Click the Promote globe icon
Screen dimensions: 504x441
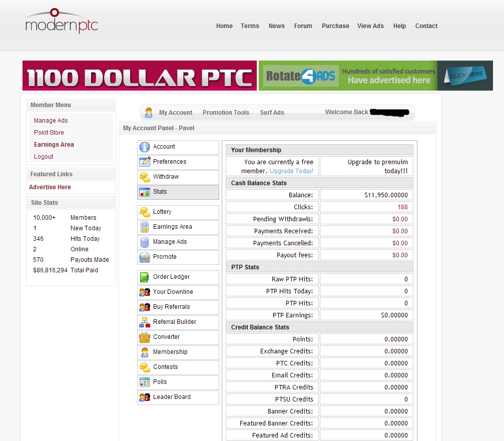tap(145, 257)
